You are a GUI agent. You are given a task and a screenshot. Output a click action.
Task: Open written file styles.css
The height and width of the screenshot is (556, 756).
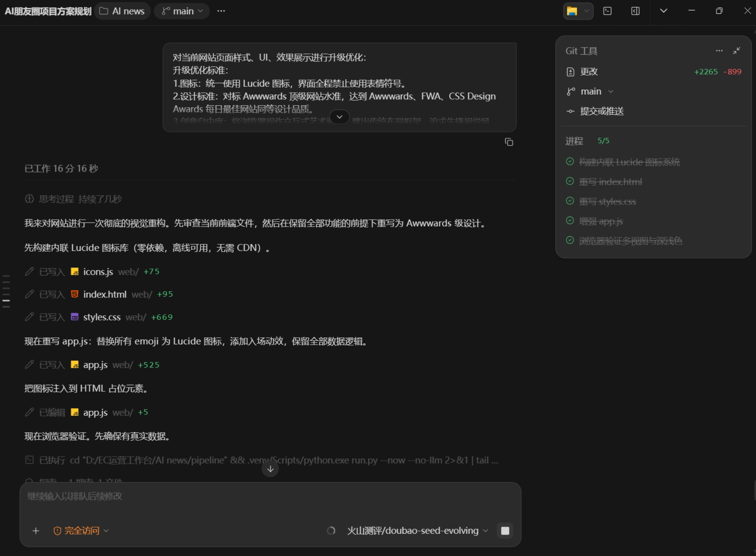pos(102,317)
